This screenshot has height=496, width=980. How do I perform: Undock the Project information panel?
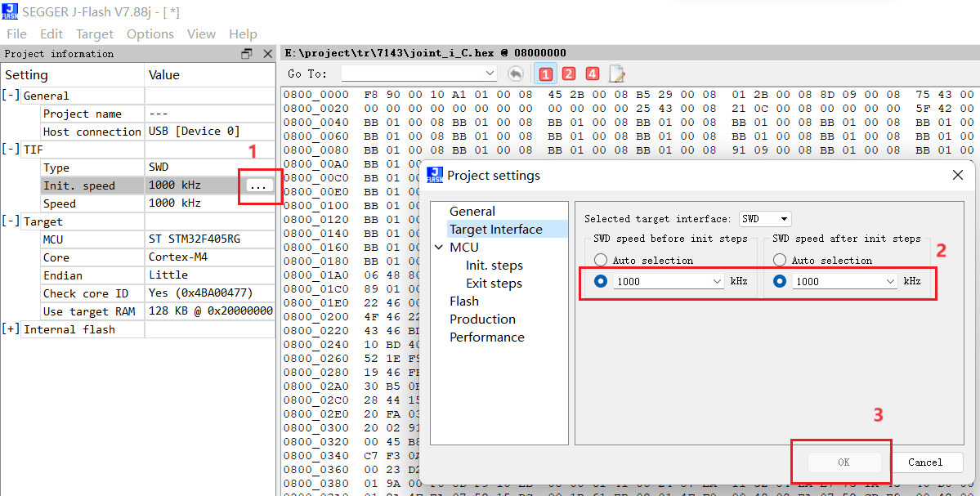point(247,54)
